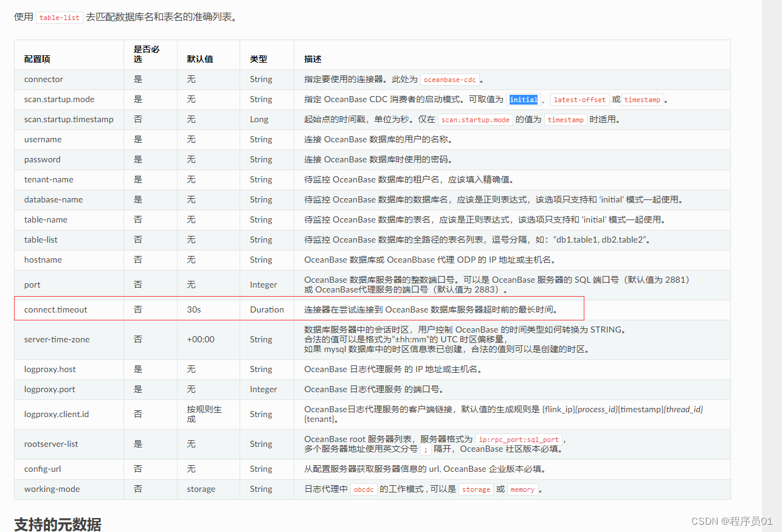This screenshot has height=532, width=782.
Task: Click the 类型 column header
Action: [258, 59]
